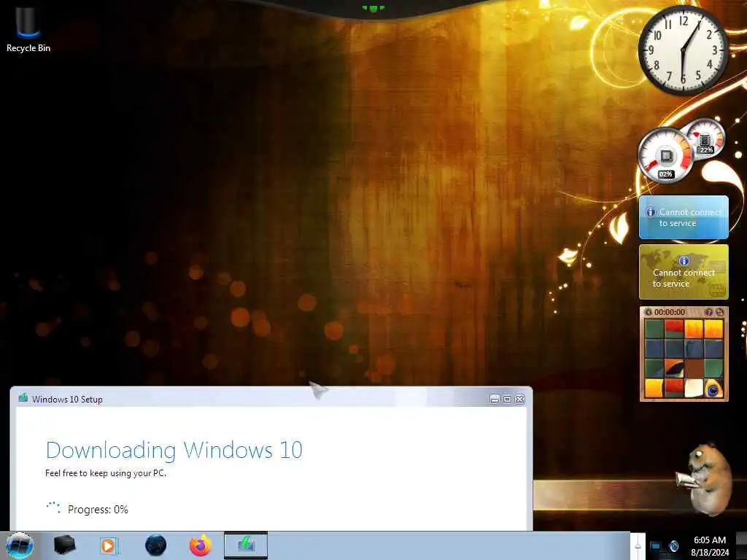Viewport: 747px width, 560px height.
Task: Click the white puzzle tile in the bottom row
Action: click(x=694, y=388)
